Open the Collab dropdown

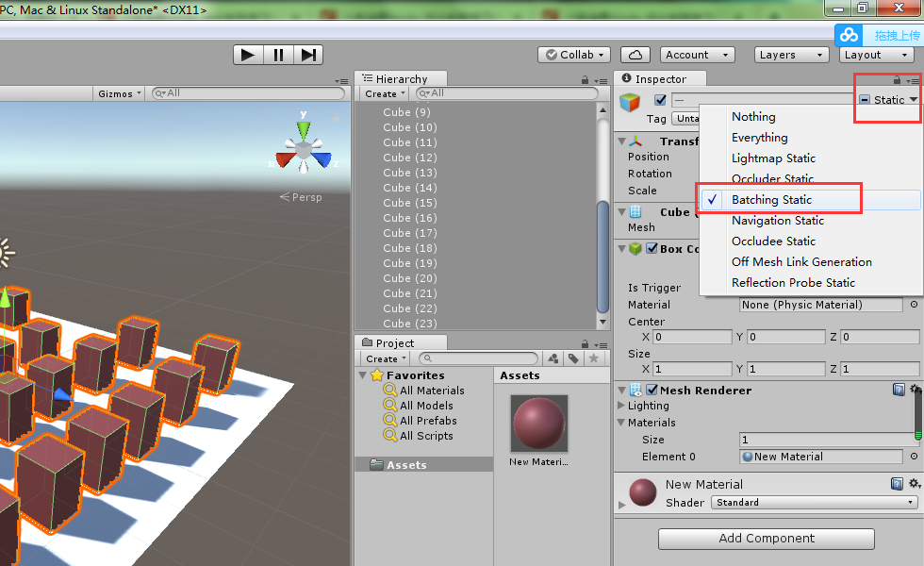pyautogui.click(x=574, y=55)
